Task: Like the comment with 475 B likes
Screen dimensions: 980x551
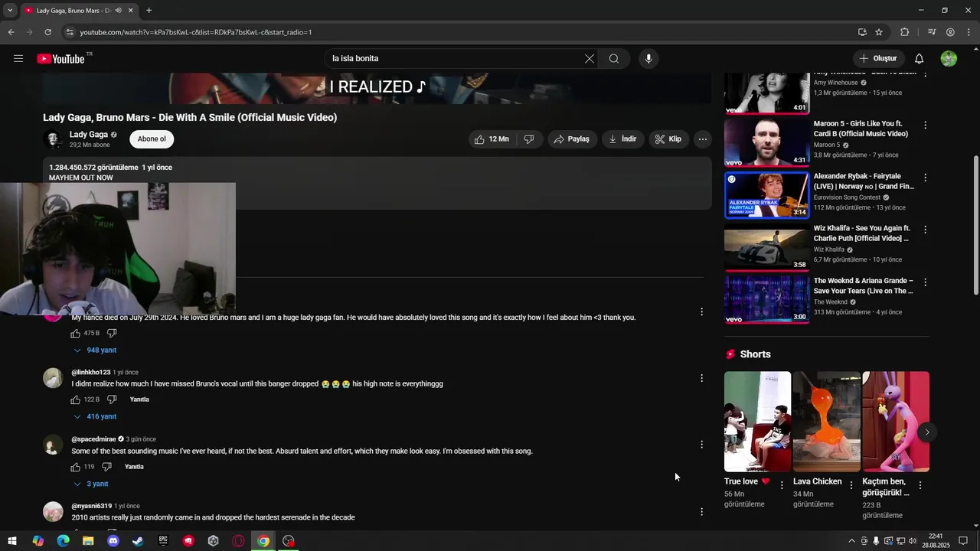Action: 76,334
